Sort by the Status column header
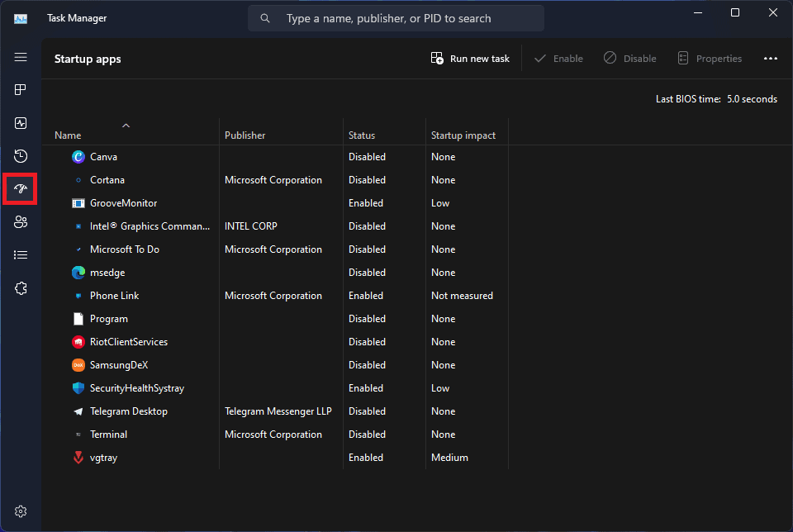 [362, 135]
